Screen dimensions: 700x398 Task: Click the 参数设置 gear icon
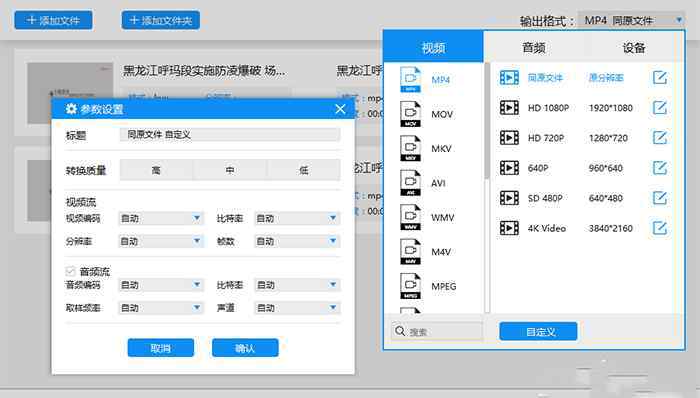pos(71,109)
